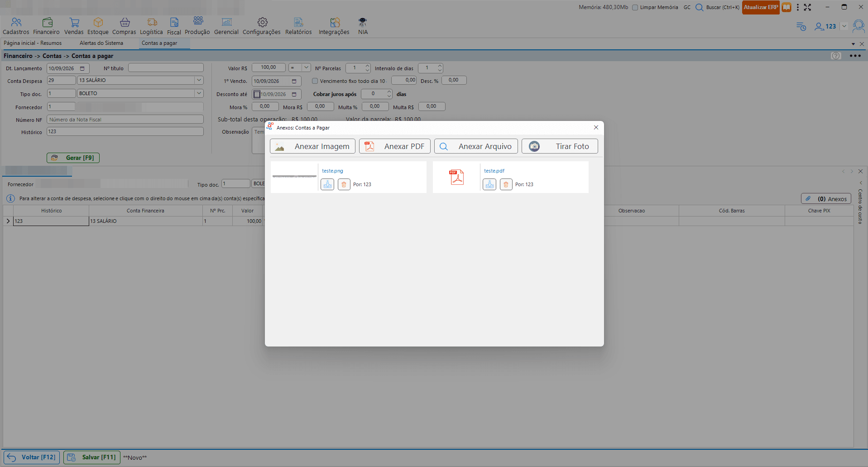The height and width of the screenshot is (467, 868).
Task: Open the Configurações gear menu
Action: tap(262, 26)
